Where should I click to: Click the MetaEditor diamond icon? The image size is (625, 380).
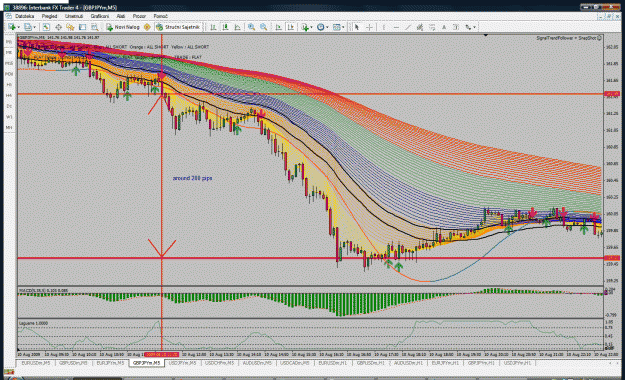tap(147, 27)
